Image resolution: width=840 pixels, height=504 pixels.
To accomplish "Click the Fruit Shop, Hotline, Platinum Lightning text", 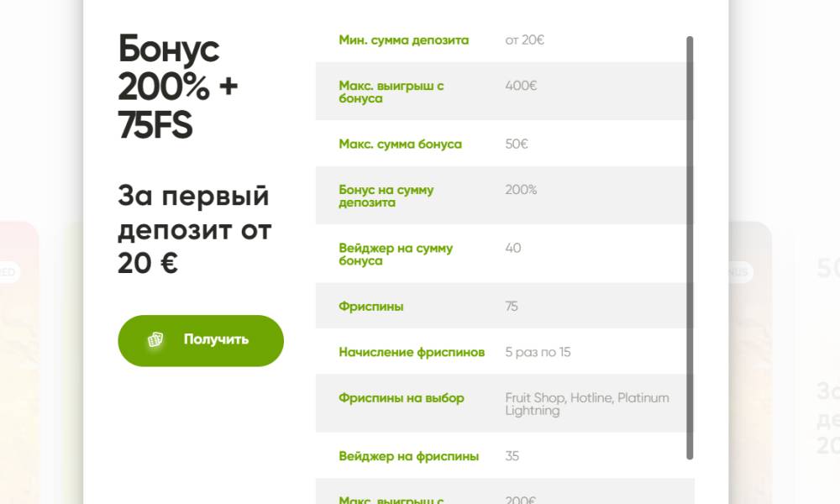I will click(x=586, y=404).
